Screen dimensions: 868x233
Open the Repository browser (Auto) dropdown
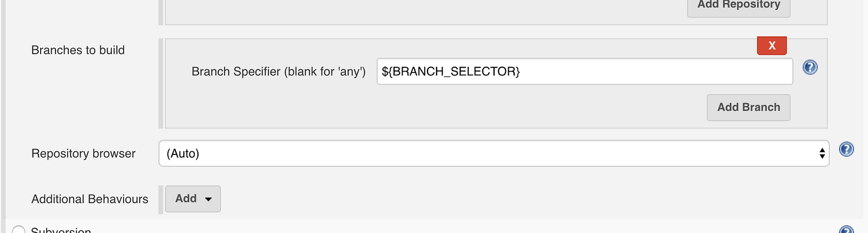(494, 153)
